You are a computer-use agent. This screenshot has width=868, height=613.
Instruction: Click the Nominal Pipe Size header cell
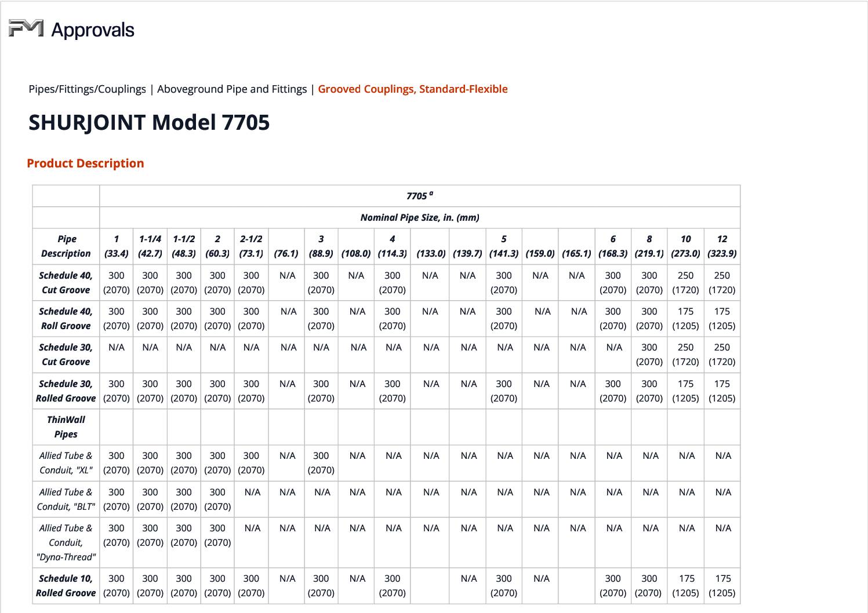[420, 218]
